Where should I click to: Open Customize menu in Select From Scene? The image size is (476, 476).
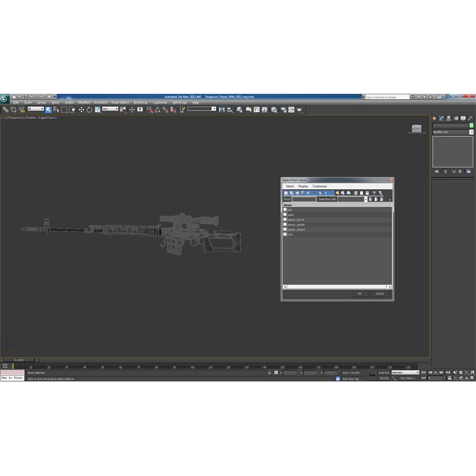320,186
